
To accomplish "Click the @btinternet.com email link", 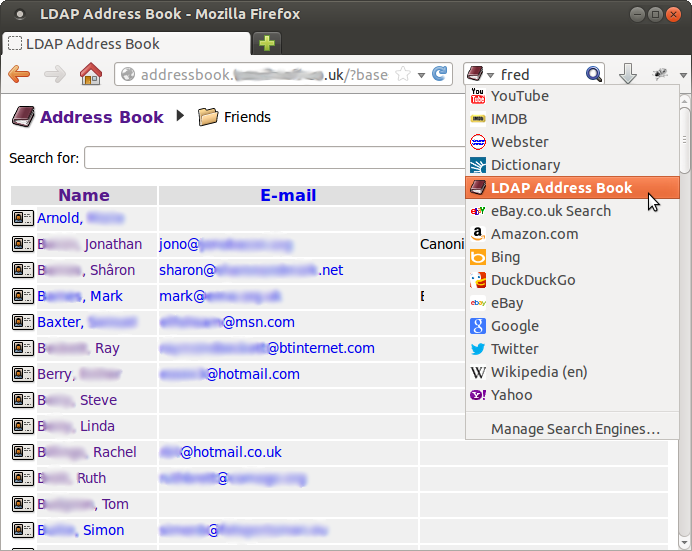I will [267, 348].
